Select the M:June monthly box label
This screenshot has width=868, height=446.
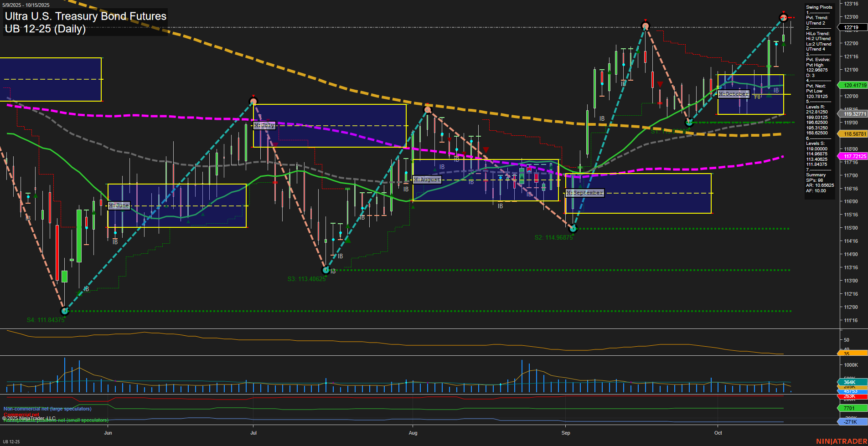(119, 205)
